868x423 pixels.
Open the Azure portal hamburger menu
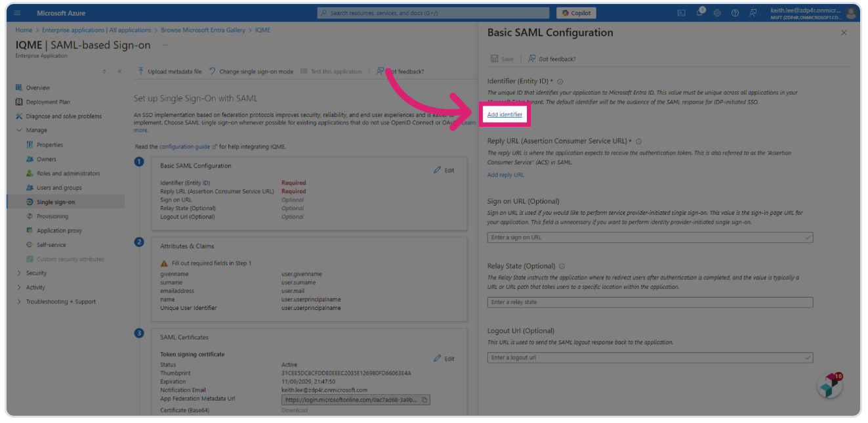(x=17, y=13)
